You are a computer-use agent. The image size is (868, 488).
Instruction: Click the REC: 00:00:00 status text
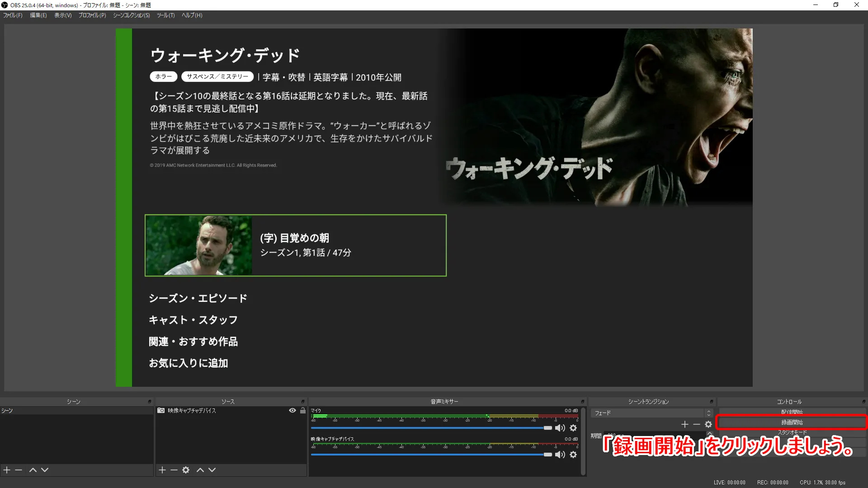pyautogui.click(x=773, y=483)
